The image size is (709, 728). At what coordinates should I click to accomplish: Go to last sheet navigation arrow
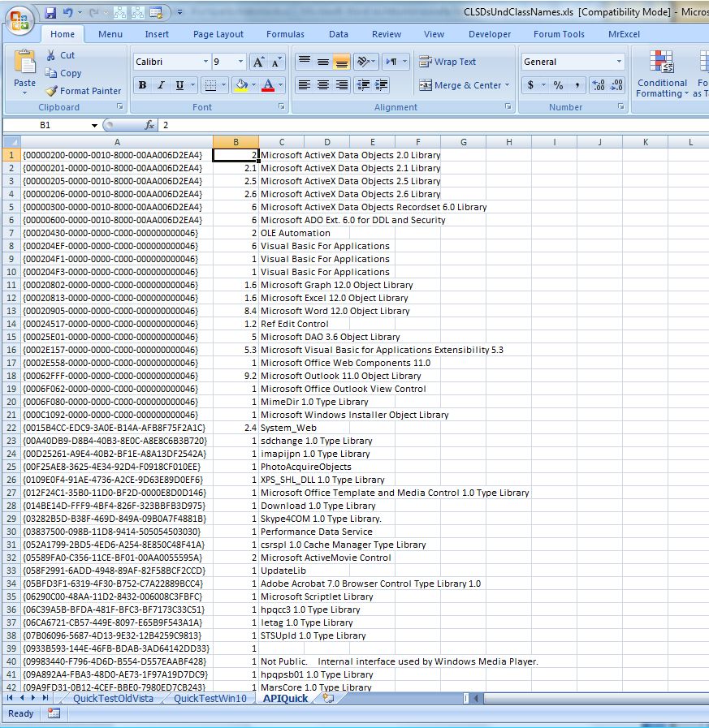[45, 698]
